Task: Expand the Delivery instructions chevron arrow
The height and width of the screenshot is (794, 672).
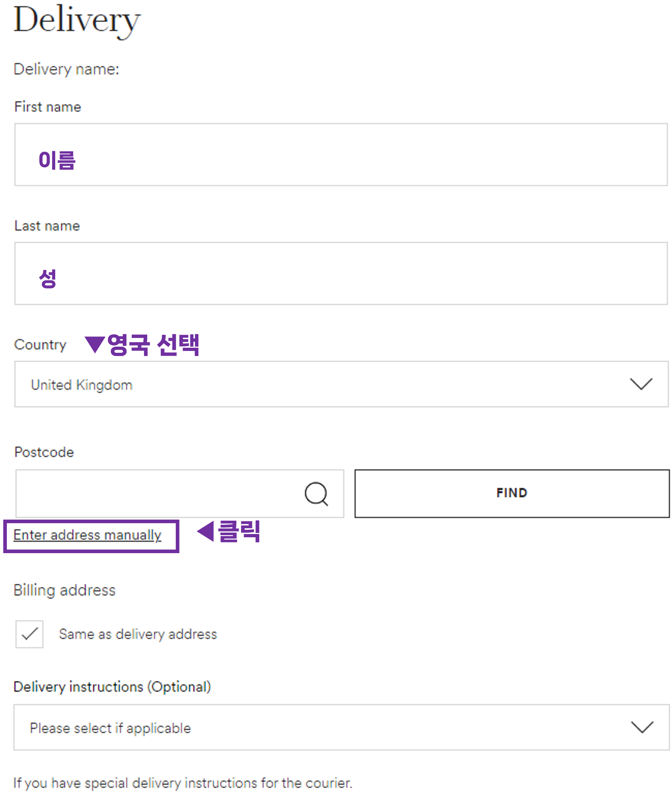Action: [642, 727]
